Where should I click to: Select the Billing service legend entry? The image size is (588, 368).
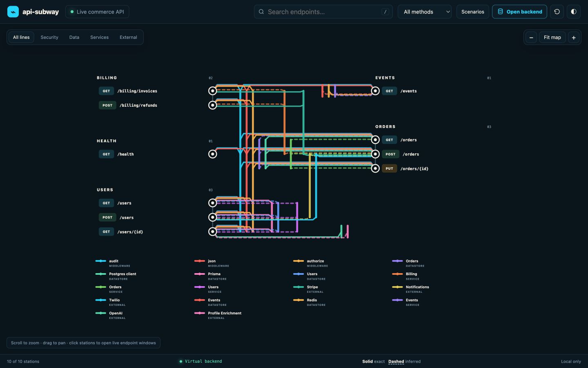pyautogui.click(x=406, y=276)
